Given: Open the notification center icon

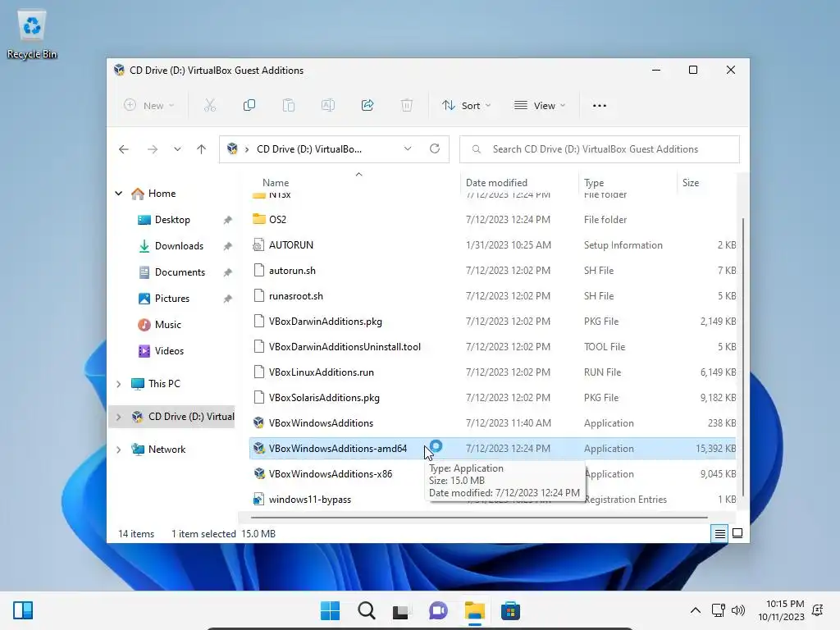Looking at the screenshot, I should click(818, 610).
